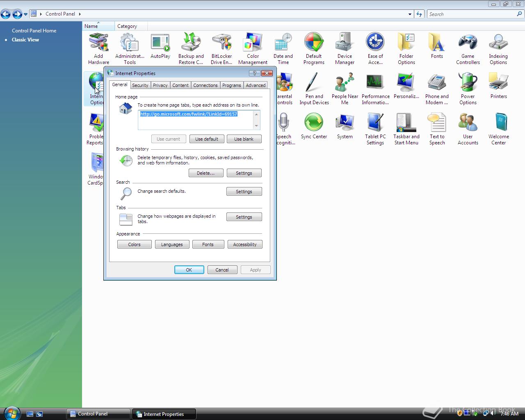Click Use blank home page button
Screen dimensions: 525x420
click(x=244, y=139)
